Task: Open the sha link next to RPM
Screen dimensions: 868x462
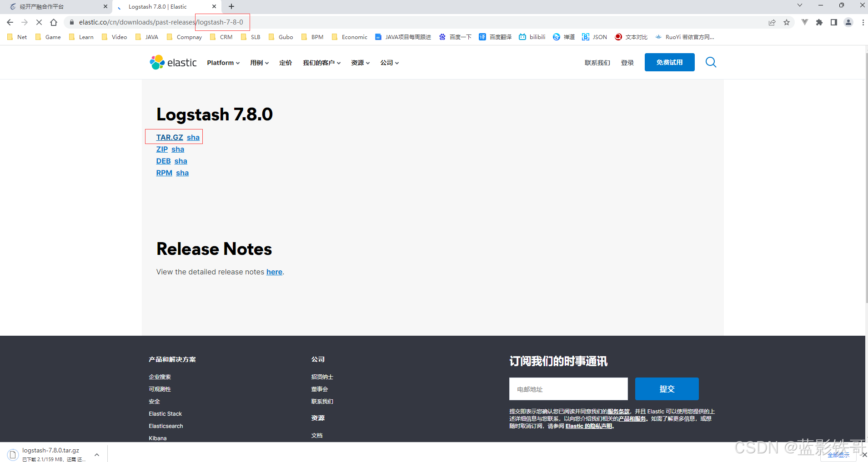Action: [x=182, y=173]
